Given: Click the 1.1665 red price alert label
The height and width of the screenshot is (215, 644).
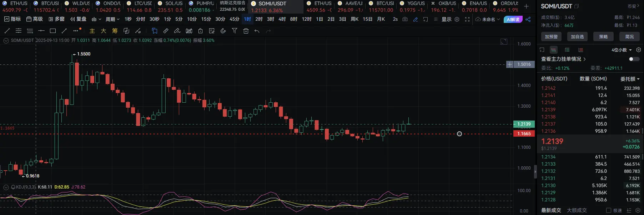Looking at the screenshot, I should point(524,134).
